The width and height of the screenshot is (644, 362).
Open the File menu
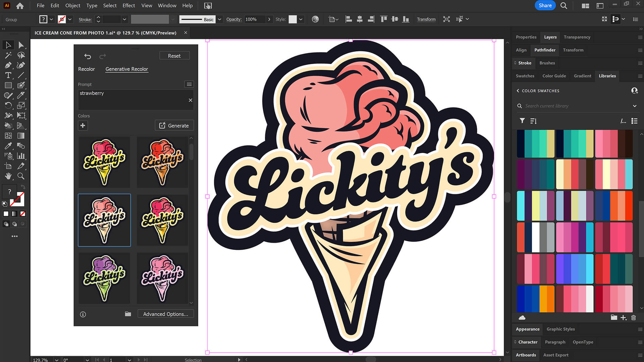coord(40,6)
